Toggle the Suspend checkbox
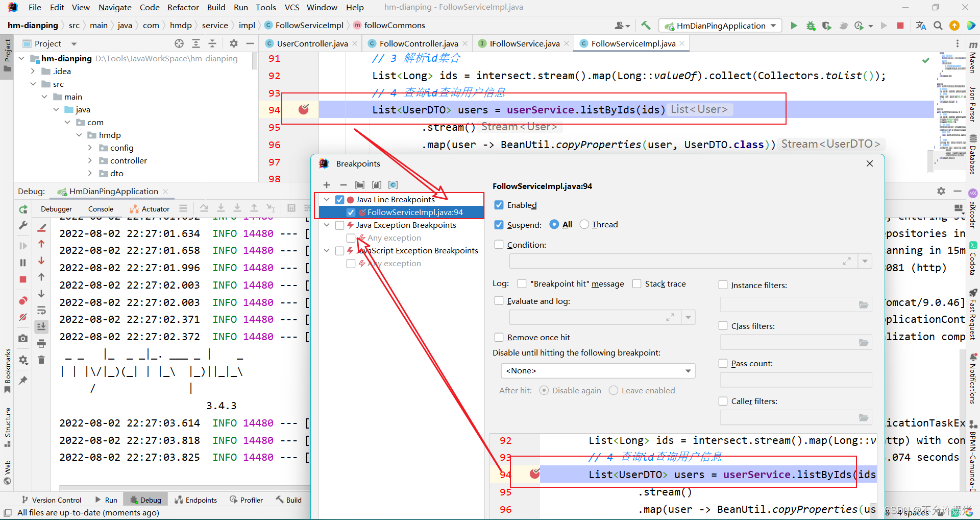This screenshot has width=980, height=520. click(499, 225)
